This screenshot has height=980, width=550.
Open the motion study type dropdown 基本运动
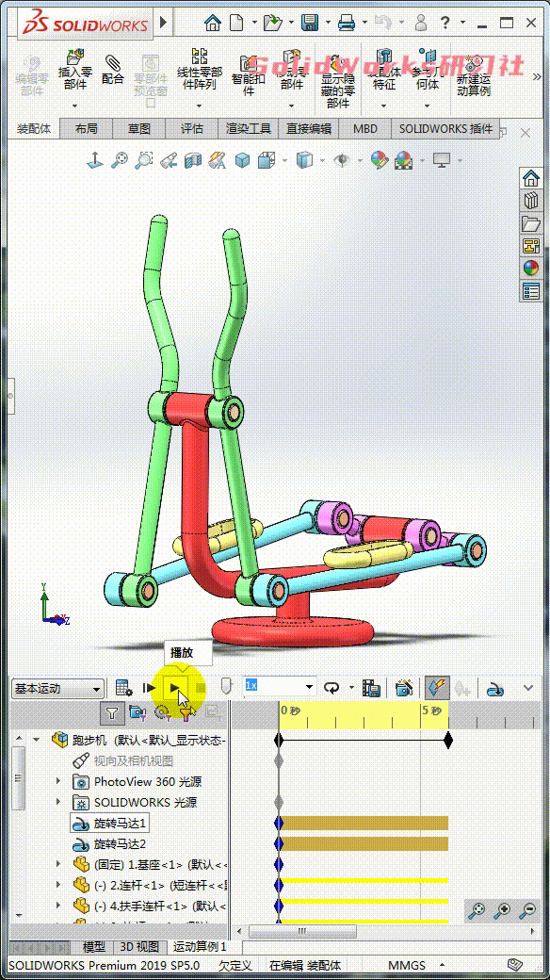pyautogui.click(x=57, y=689)
